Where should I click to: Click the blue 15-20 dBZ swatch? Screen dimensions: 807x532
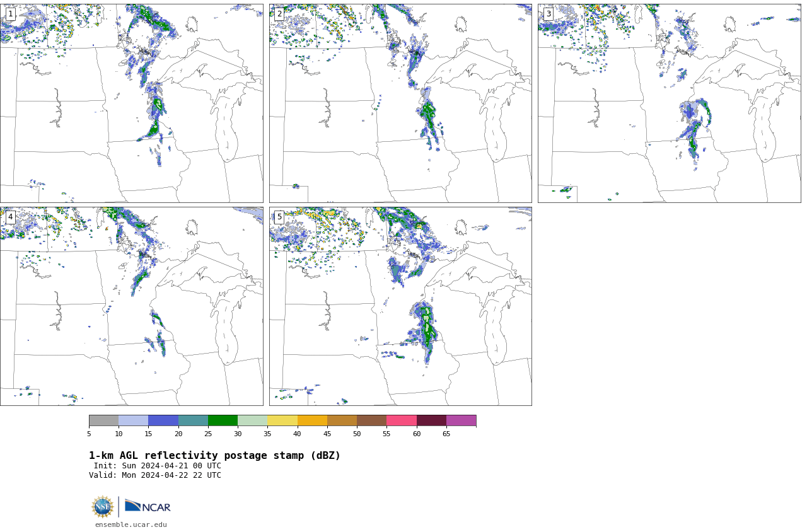pyautogui.click(x=163, y=420)
